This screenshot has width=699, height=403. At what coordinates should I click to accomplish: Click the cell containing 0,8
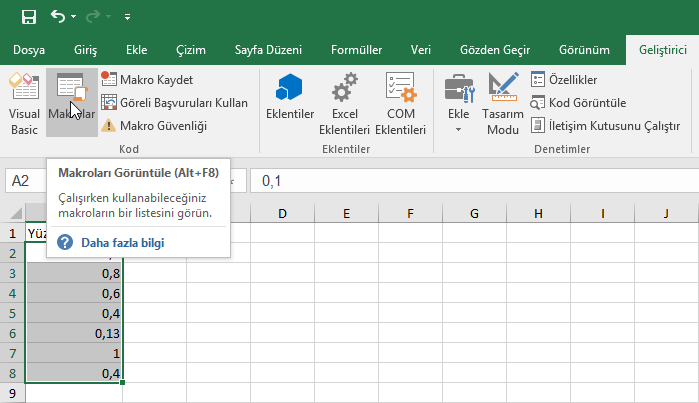click(74, 273)
